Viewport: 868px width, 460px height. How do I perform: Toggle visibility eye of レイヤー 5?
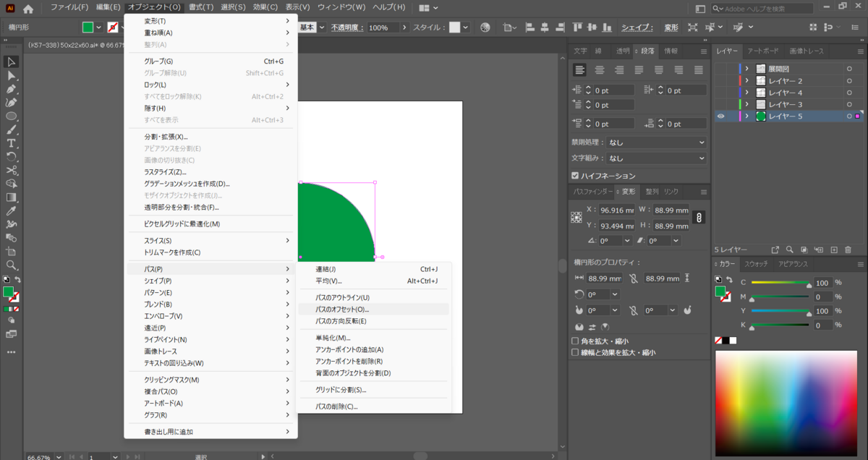720,116
